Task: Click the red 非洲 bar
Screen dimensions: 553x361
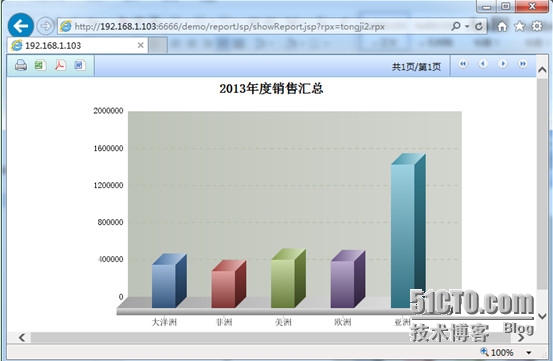Action: pos(229,284)
